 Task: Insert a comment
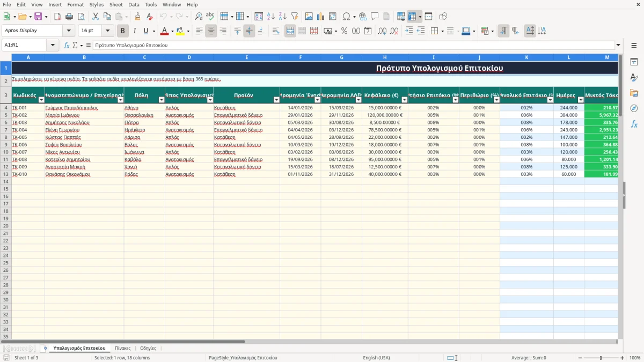coord(375,17)
